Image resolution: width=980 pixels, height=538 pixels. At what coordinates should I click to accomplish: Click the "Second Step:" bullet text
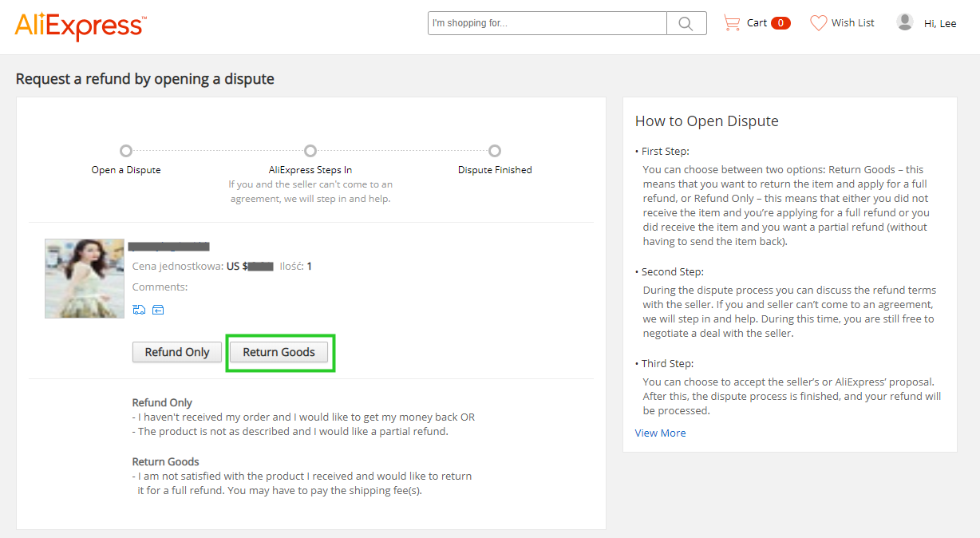pos(673,271)
